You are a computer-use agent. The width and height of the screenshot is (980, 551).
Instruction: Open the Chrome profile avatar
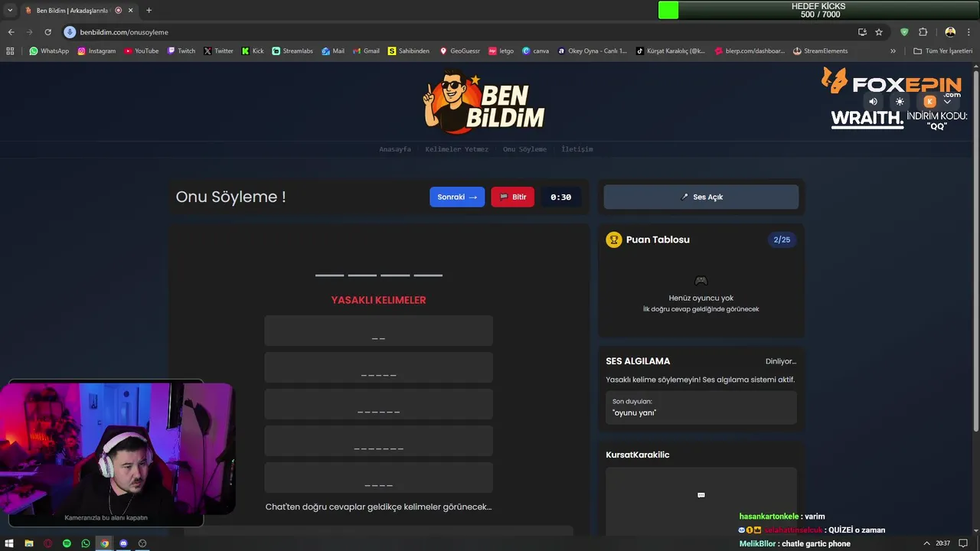(950, 32)
